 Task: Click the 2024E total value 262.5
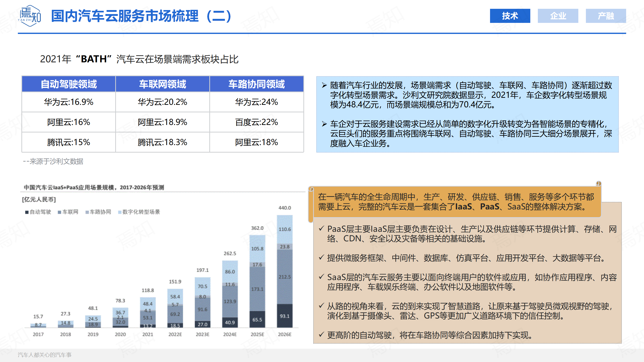coord(230,253)
